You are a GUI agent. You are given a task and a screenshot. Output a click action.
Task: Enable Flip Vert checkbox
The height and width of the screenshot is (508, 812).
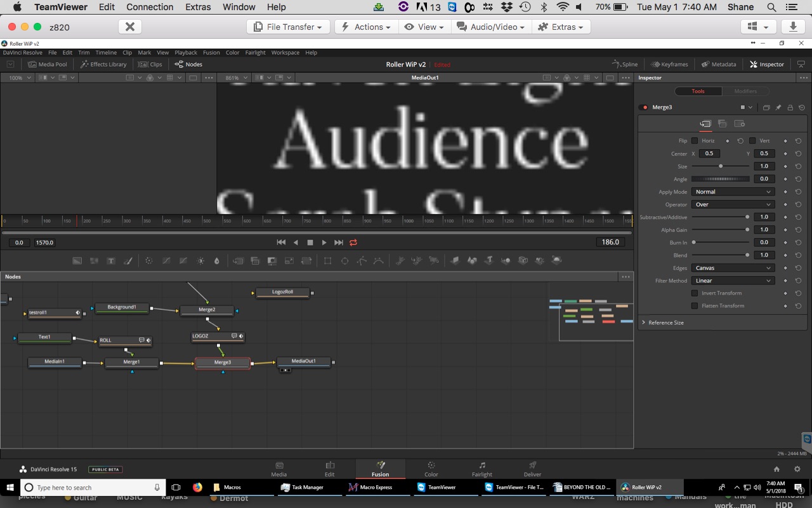point(752,140)
